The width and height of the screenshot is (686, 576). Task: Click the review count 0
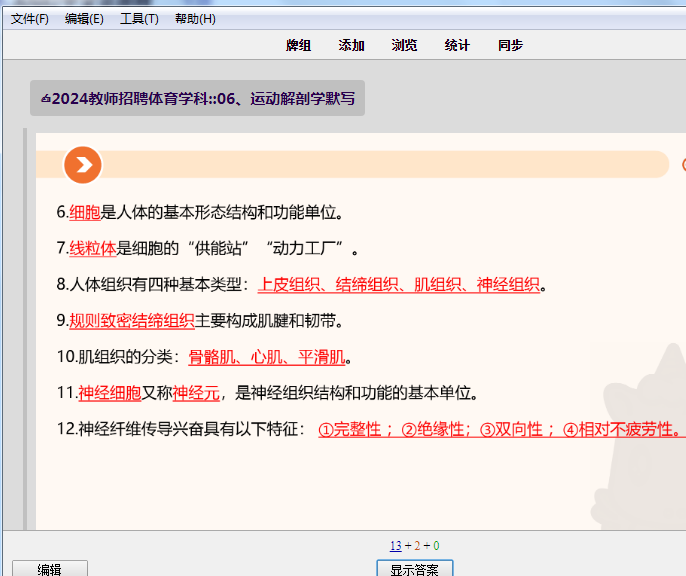point(436,545)
